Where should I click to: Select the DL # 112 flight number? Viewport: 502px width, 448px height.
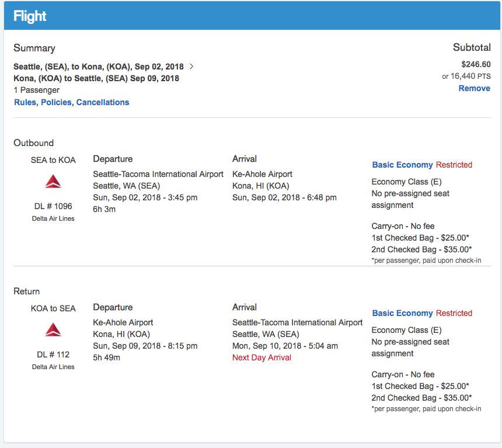pos(53,355)
